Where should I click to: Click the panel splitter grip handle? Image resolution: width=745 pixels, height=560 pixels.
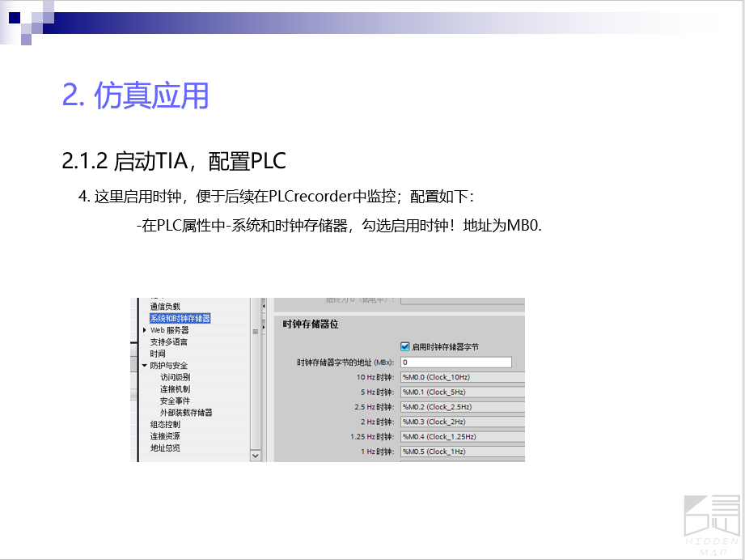256,332
